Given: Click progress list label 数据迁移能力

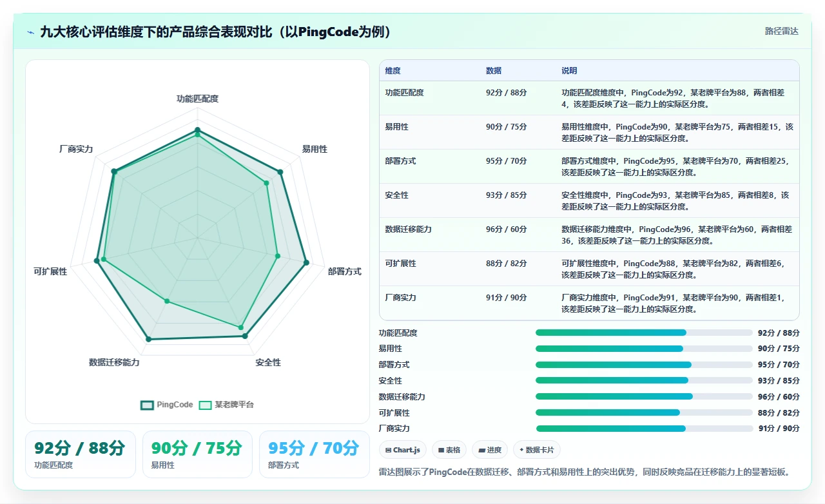Looking at the screenshot, I should [x=402, y=396].
